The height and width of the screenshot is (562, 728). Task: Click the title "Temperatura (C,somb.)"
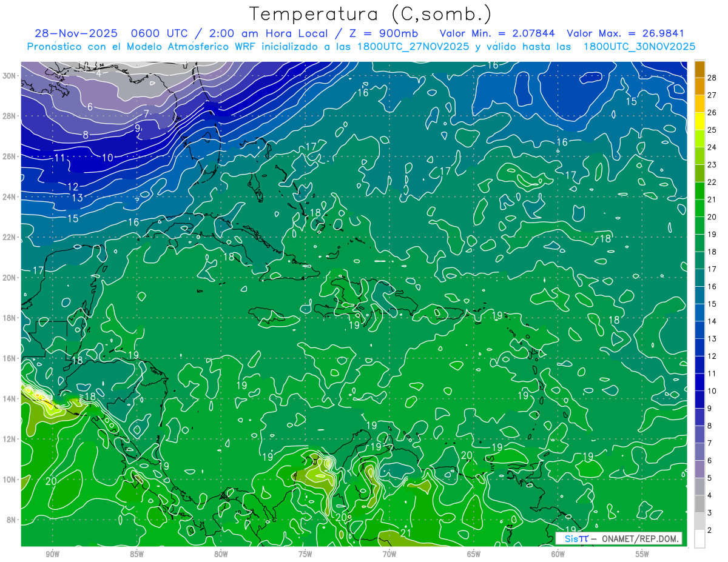click(371, 14)
